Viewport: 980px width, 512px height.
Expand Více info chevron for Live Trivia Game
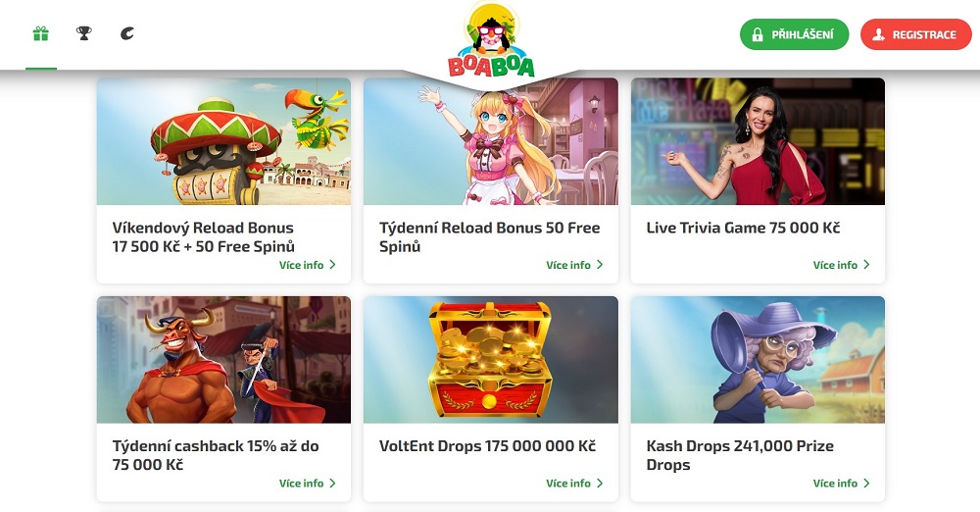866,265
